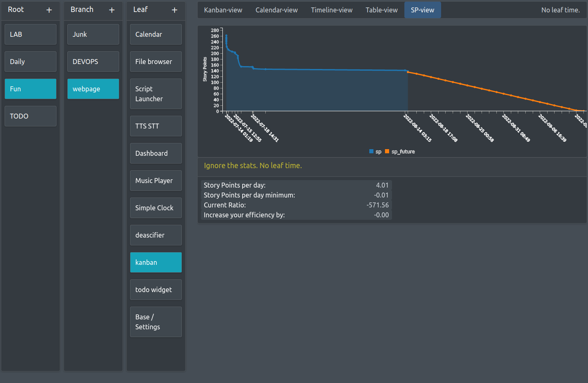Switch to Timeline-view tab
The image size is (588, 383).
[x=332, y=10]
